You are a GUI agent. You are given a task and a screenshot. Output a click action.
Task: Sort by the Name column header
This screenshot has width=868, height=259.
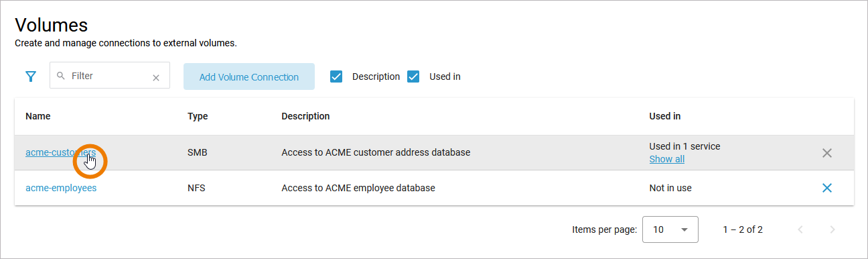38,116
